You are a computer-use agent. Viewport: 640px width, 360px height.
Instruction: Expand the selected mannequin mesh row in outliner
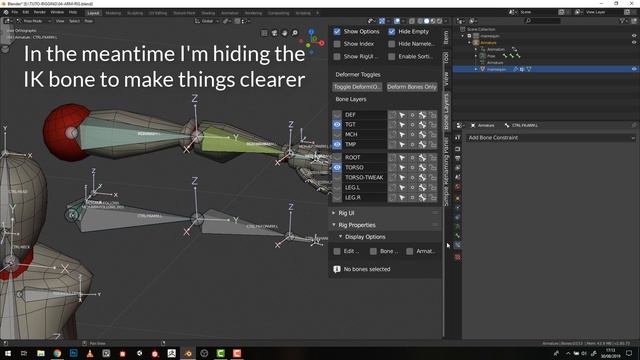476,69
